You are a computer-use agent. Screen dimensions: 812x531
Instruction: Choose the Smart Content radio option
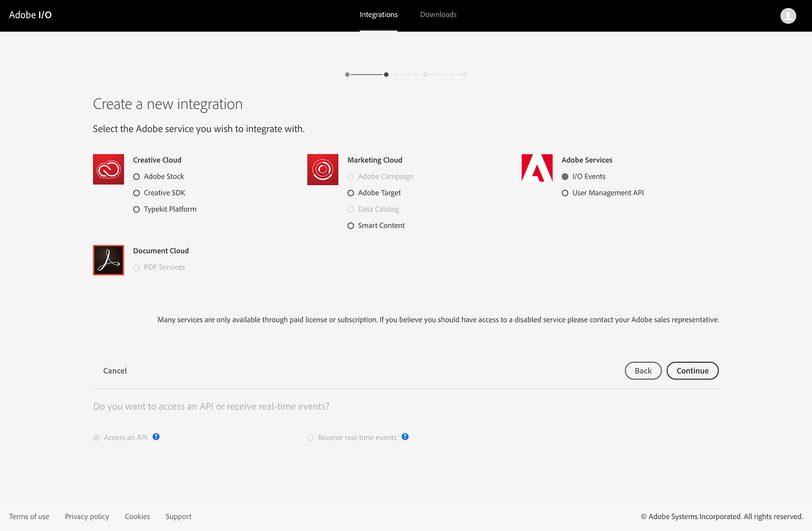coord(351,226)
